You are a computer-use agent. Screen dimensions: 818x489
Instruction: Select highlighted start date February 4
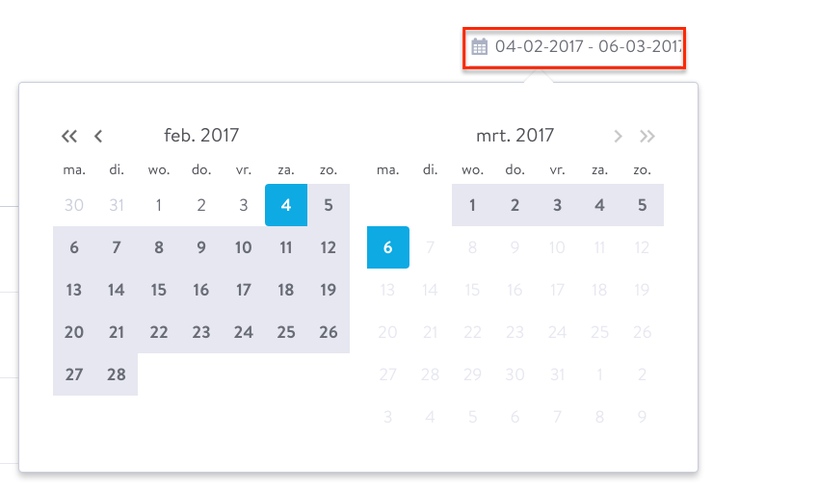[x=286, y=205]
